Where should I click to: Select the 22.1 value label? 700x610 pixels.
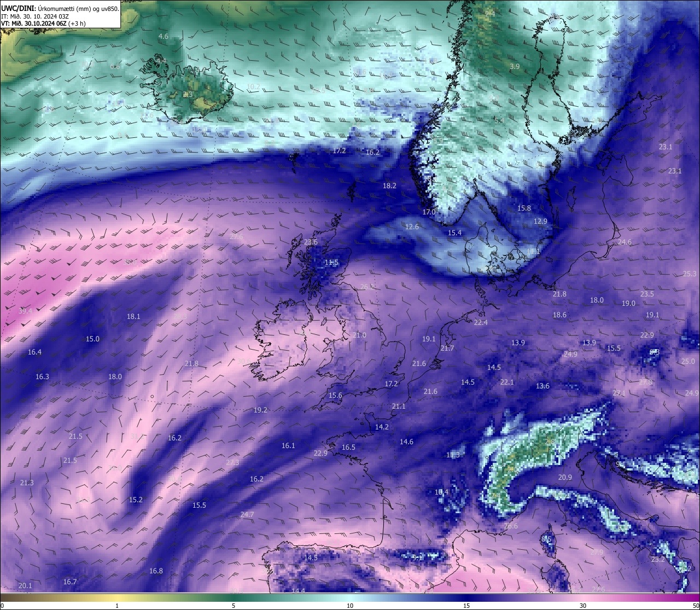point(507,382)
